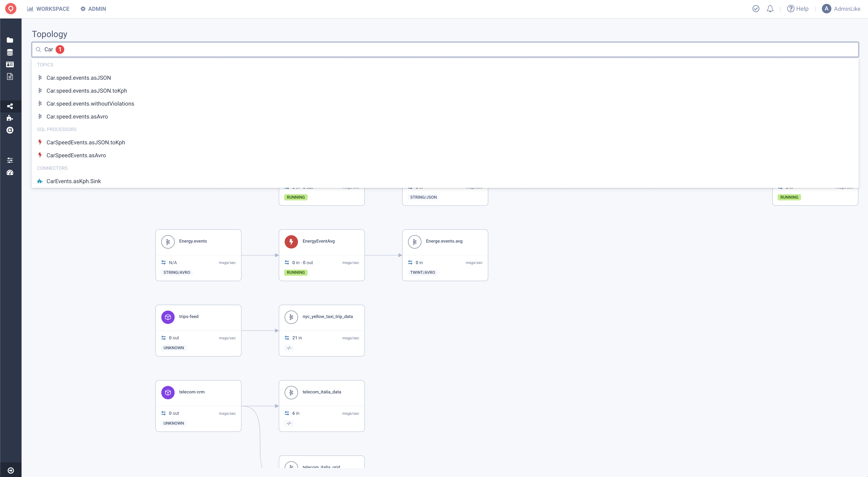
Task: Click the STRING/JSON badge on partially hidden node
Action: 424,197
